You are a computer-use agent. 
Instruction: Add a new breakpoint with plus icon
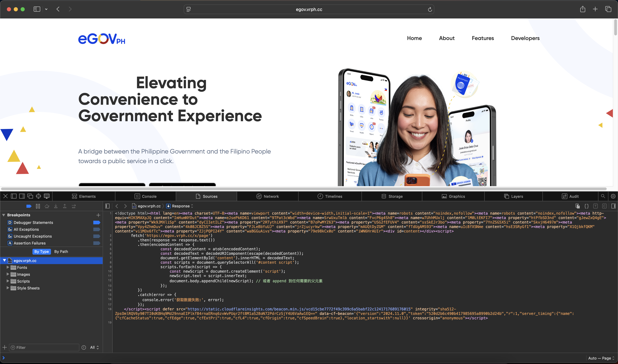point(98,215)
